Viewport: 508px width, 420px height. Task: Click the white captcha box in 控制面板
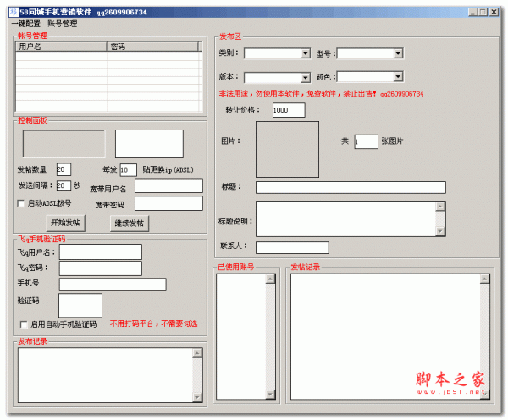149,144
